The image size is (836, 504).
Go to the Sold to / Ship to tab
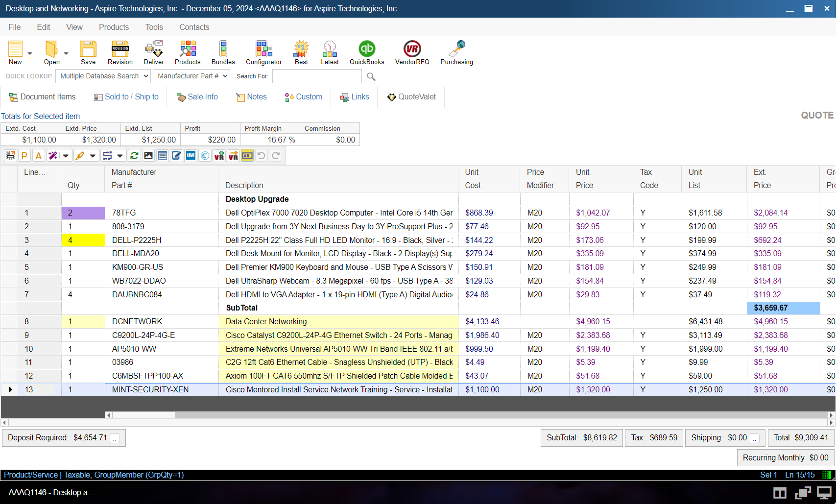click(126, 97)
